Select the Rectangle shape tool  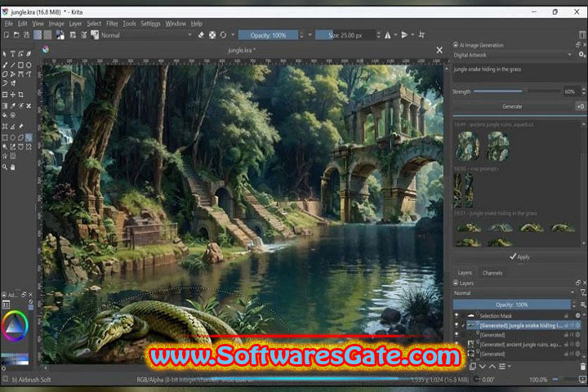20,65
